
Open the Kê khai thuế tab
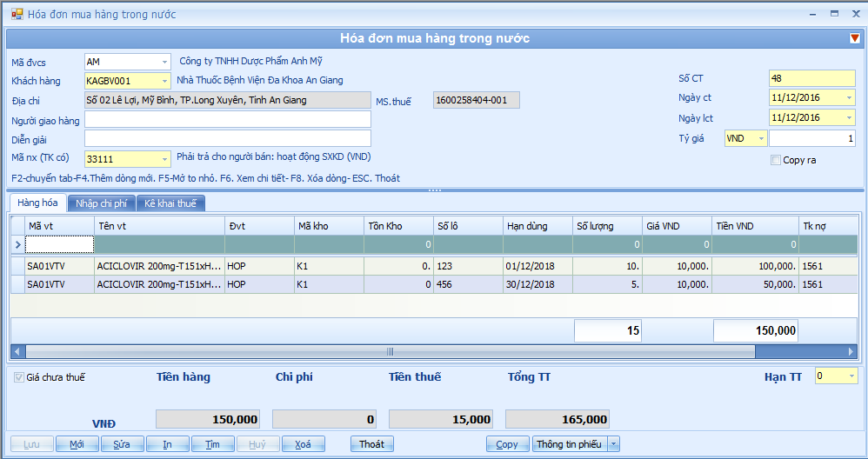pyautogui.click(x=170, y=203)
